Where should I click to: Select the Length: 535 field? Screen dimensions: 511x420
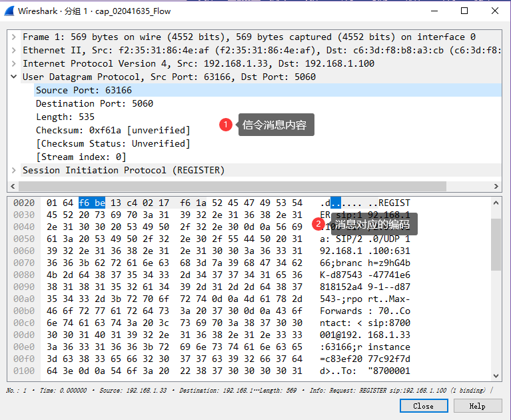(x=268, y=117)
